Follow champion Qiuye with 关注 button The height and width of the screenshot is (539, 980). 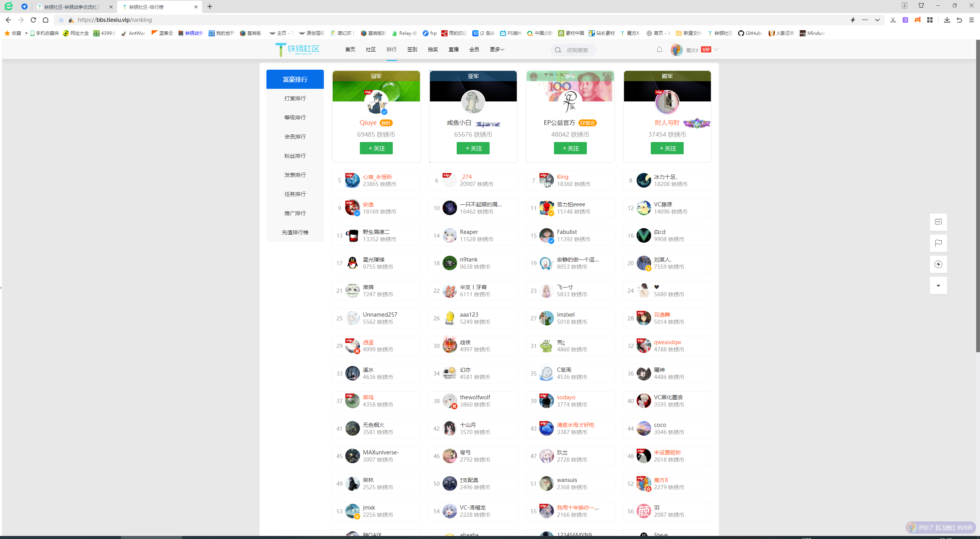tap(376, 148)
